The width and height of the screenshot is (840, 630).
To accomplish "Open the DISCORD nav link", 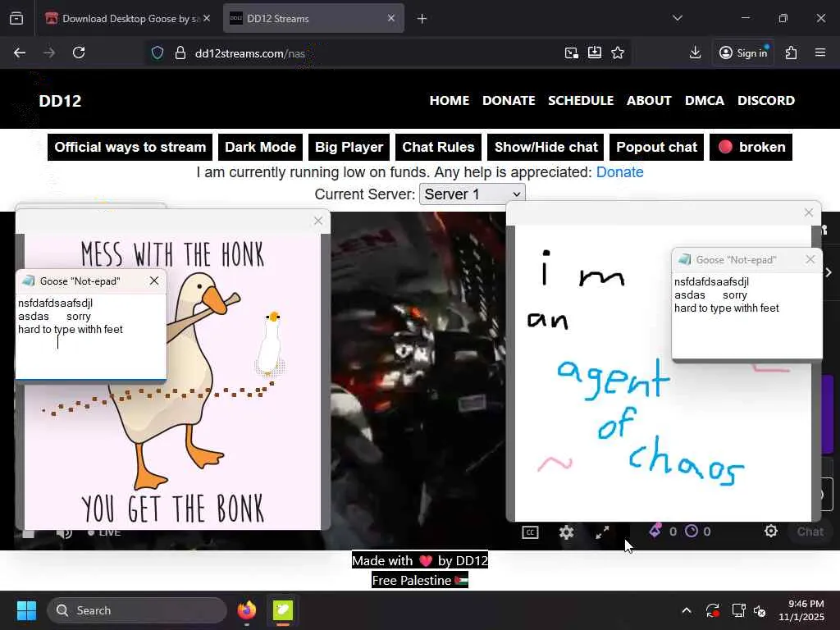I will [x=766, y=101].
